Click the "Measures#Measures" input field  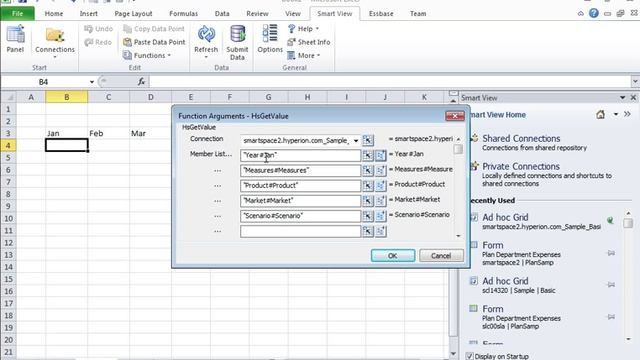[x=300, y=170]
